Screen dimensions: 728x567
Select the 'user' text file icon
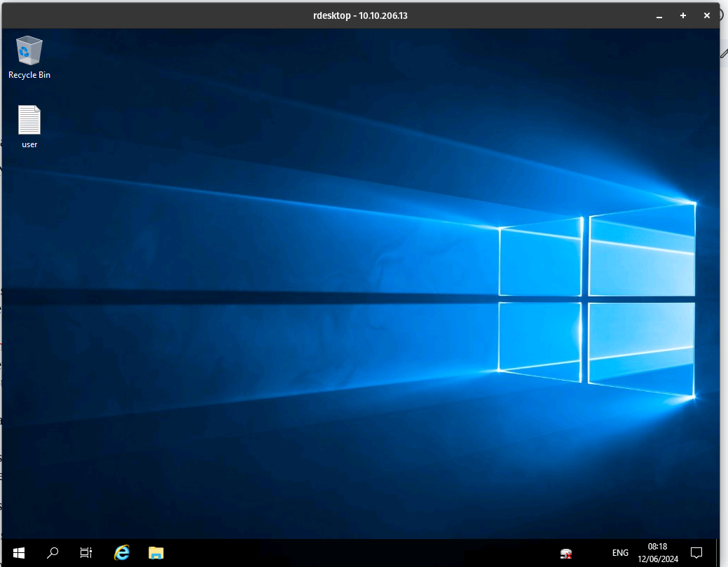pyautogui.click(x=29, y=120)
